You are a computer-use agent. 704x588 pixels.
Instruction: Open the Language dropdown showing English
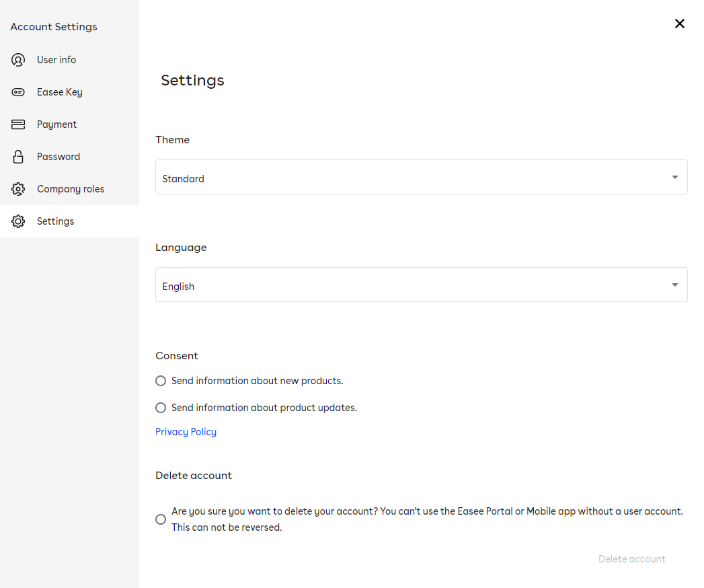pos(421,285)
